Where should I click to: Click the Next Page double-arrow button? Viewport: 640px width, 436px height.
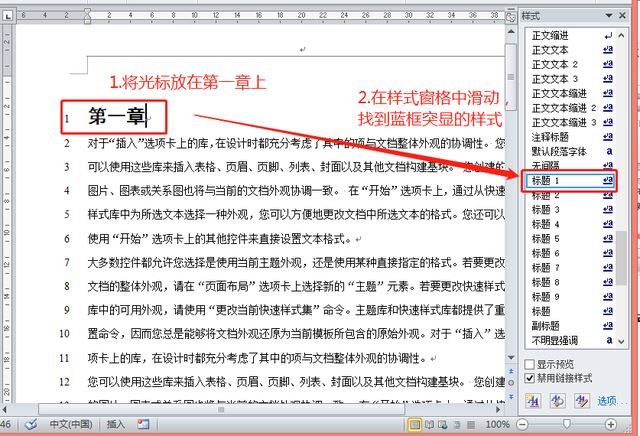511,396
